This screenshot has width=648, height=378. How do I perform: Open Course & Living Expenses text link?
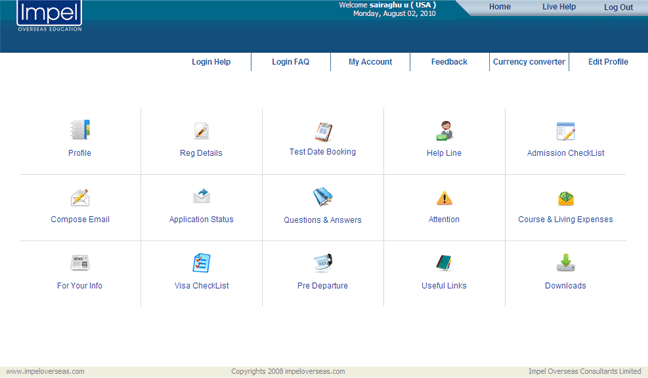pyautogui.click(x=565, y=219)
